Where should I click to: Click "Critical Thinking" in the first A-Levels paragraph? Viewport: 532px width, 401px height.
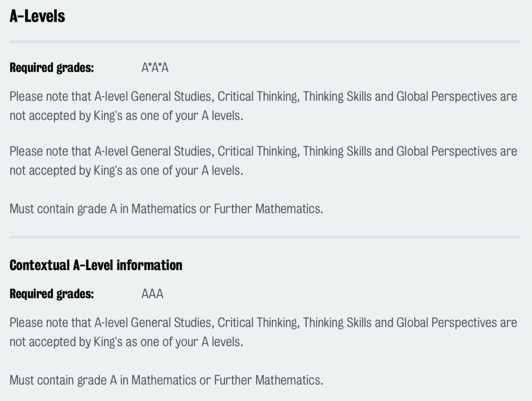(x=258, y=96)
